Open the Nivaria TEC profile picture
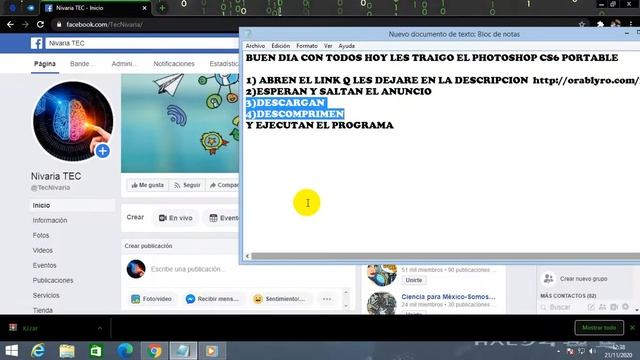This screenshot has width=640, height=360. (73, 122)
